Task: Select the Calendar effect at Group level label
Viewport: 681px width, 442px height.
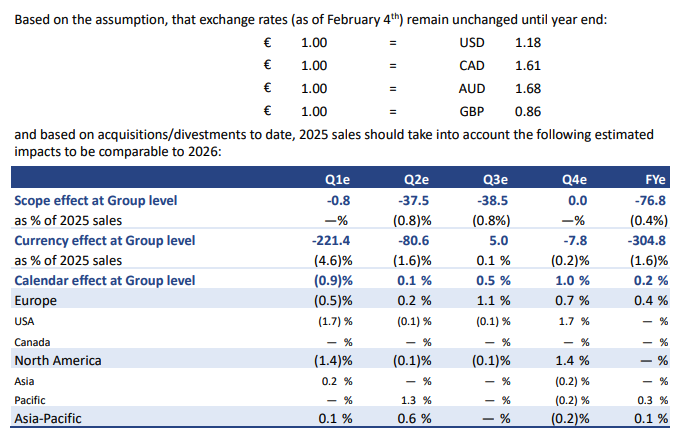Action: click(x=105, y=280)
